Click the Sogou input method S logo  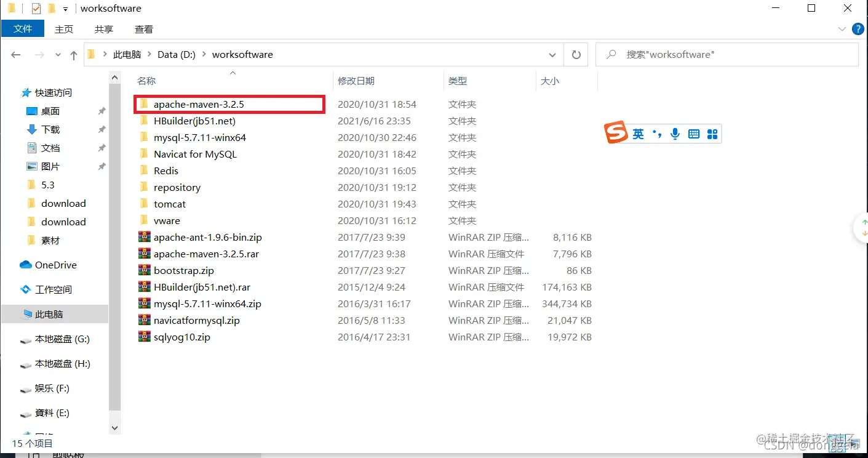(616, 132)
